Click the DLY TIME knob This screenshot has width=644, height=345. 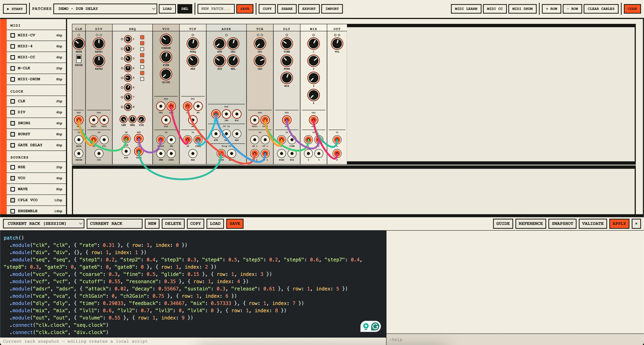286,44
